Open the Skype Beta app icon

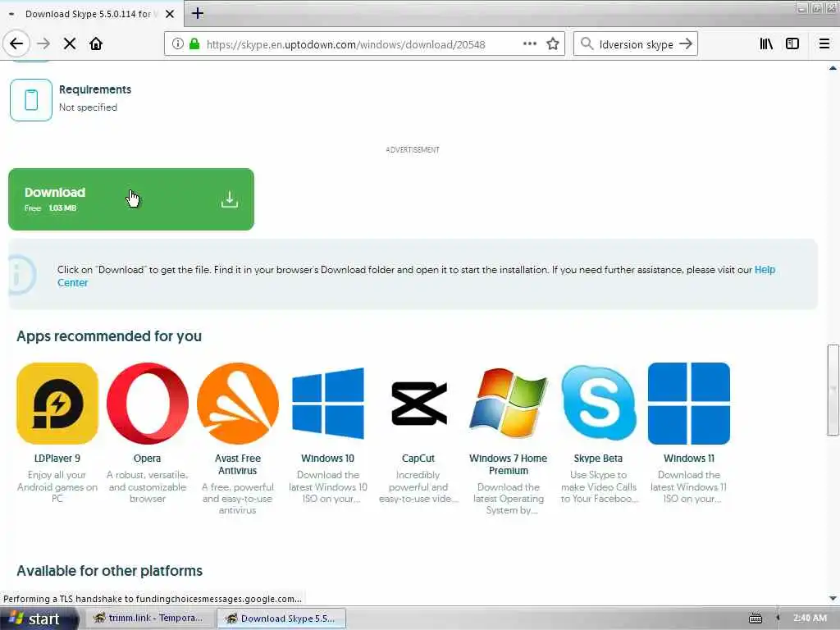tap(598, 404)
